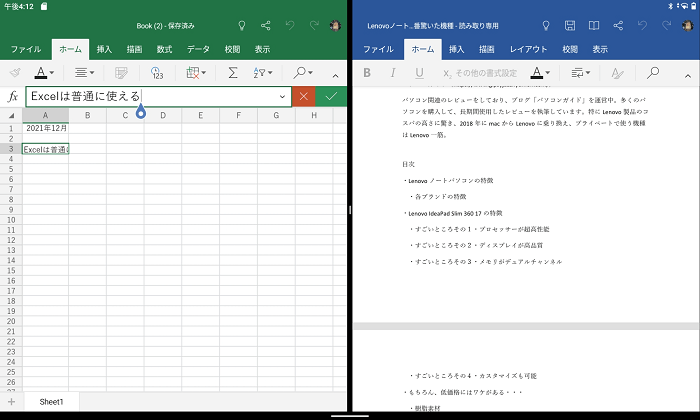Save the Word document with disk icon
The image size is (700, 420).
click(570, 25)
